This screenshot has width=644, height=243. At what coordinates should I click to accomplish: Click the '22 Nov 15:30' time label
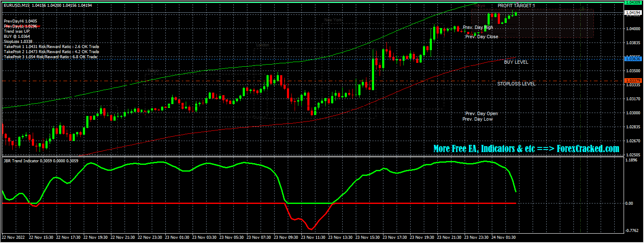tap(41, 237)
